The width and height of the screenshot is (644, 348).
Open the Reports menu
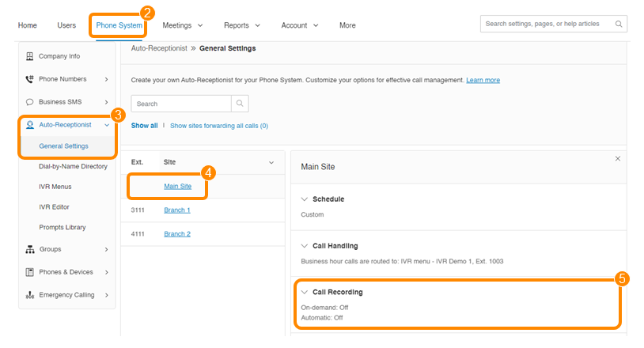coord(242,25)
